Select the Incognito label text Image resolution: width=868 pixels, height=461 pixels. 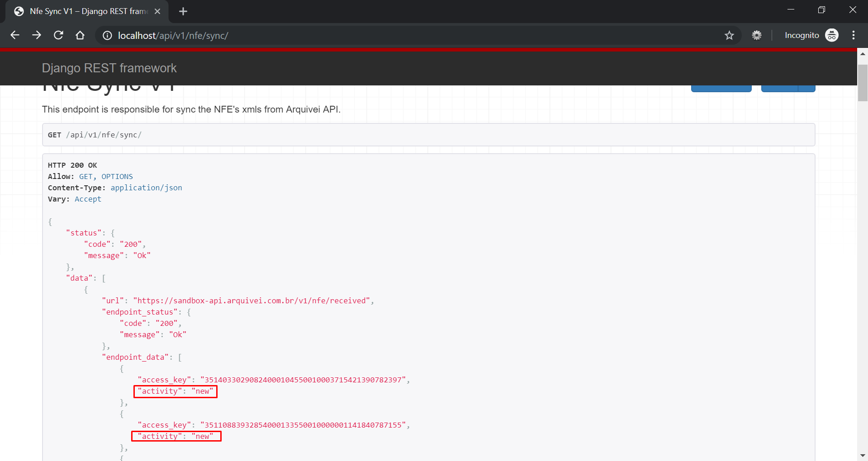coord(802,35)
